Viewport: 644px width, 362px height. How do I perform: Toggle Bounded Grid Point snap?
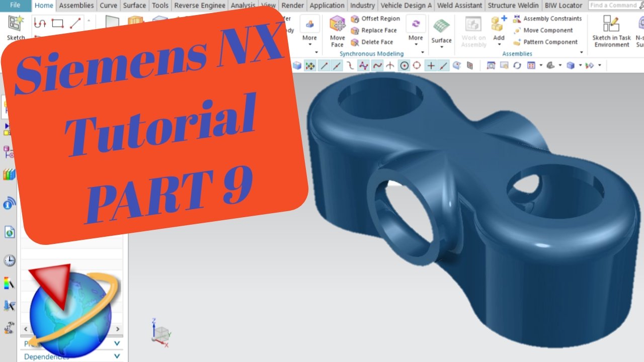[470, 65]
